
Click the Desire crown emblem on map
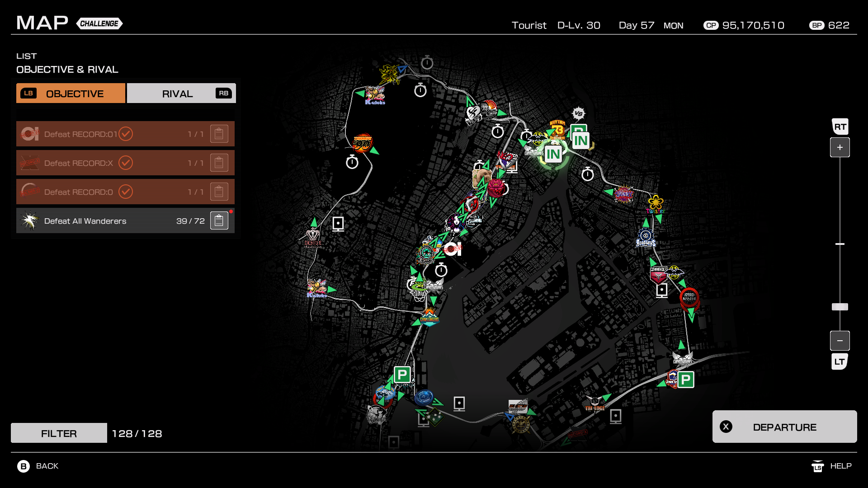tap(313, 237)
